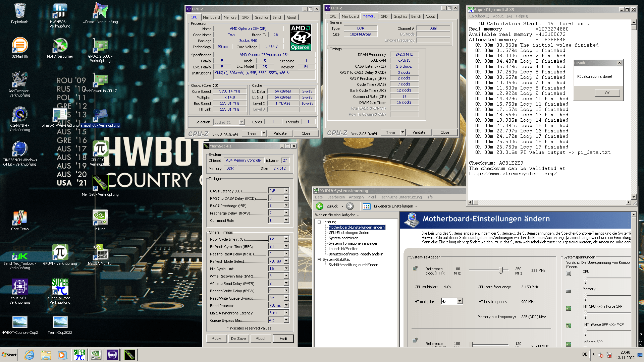This screenshot has width=644, height=362.
Task: Click Close in the CPU-Z Memory window
Action: [x=445, y=132]
